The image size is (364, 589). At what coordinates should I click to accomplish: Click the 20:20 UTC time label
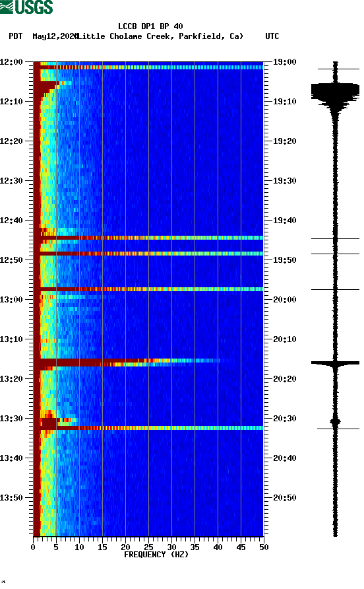point(284,378)
